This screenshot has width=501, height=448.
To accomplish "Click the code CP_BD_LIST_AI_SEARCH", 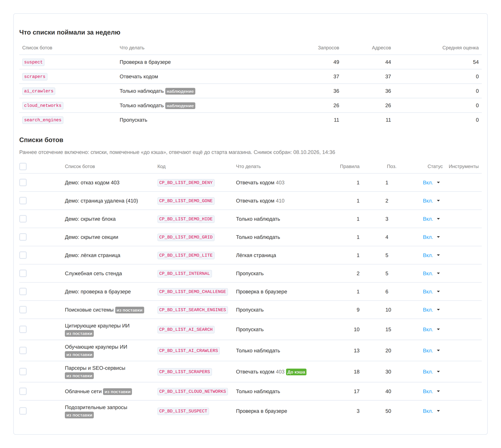I will (x=186, y=329).
